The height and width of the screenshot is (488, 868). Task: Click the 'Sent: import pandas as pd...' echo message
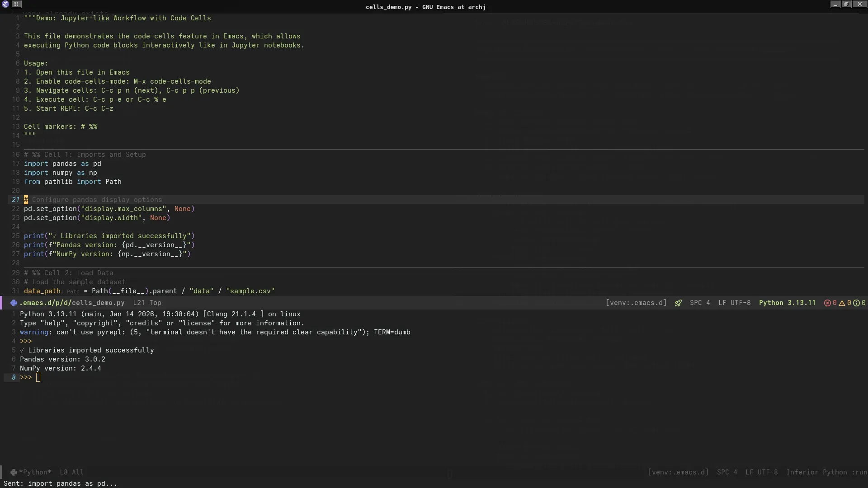[x=60, y=483]
